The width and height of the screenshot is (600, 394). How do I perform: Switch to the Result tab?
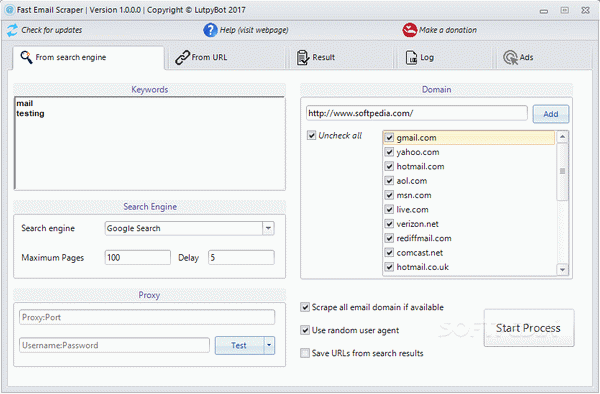341,58
